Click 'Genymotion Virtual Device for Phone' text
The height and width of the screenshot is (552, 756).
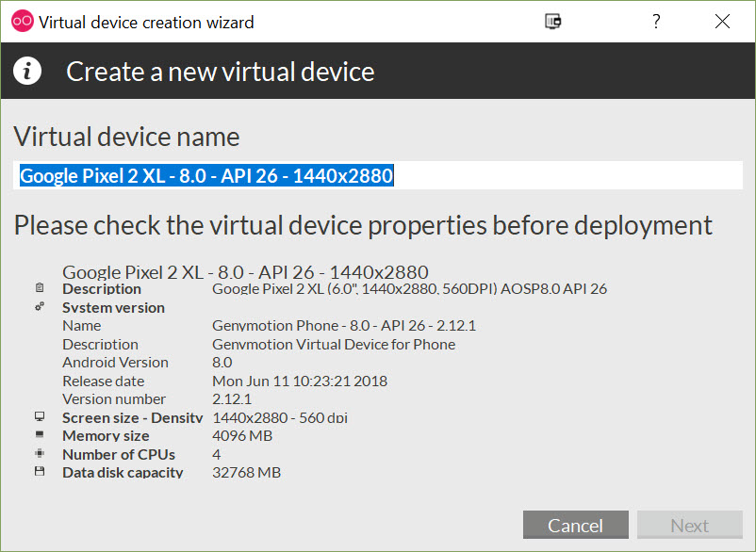(x=334, y=345)
